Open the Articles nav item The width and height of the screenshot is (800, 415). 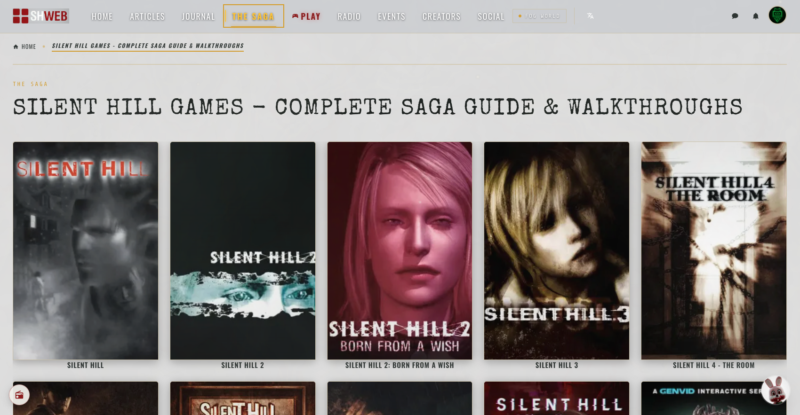click(x=147, y=16)
